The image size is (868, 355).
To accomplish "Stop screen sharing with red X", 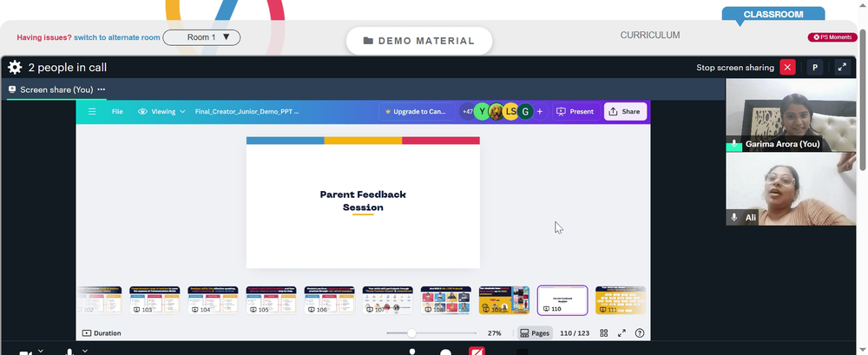I will (x=787, y=67).
